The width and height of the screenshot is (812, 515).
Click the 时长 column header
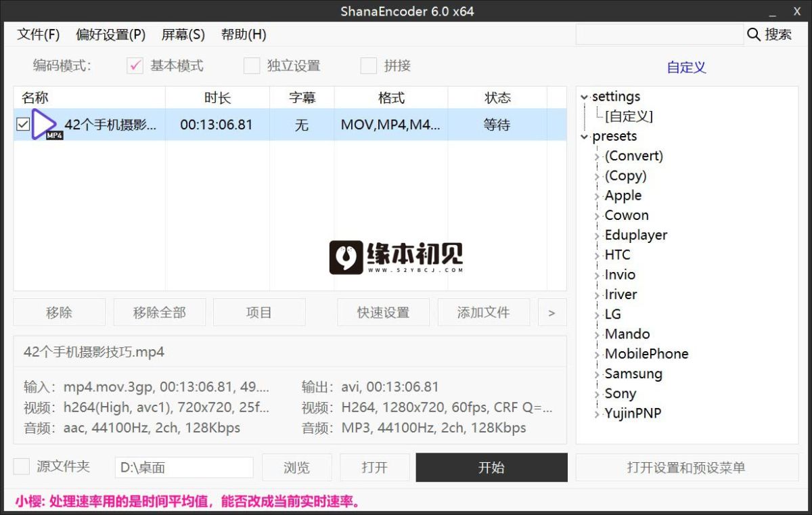[x=217, y=98]
